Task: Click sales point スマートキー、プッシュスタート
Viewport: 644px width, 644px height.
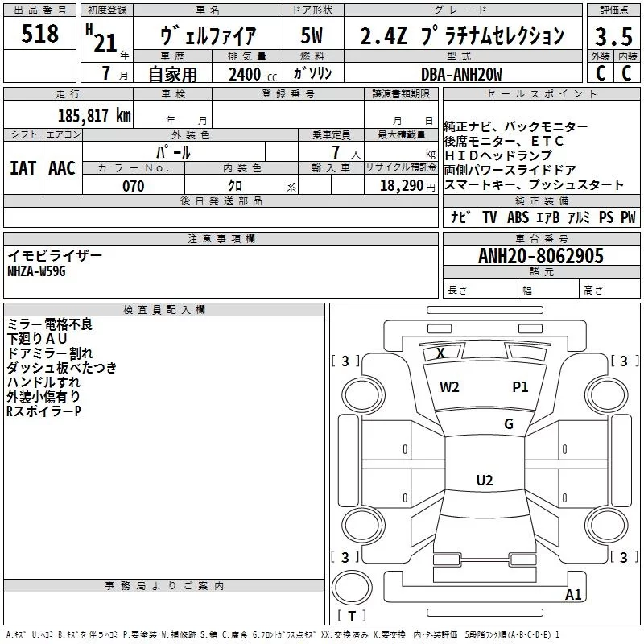Action: tap(534, 185)
